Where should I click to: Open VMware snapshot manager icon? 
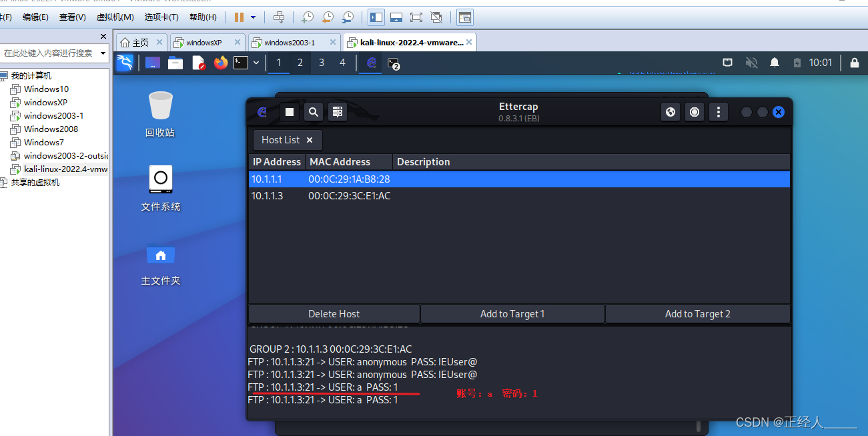tap(348, 17)
